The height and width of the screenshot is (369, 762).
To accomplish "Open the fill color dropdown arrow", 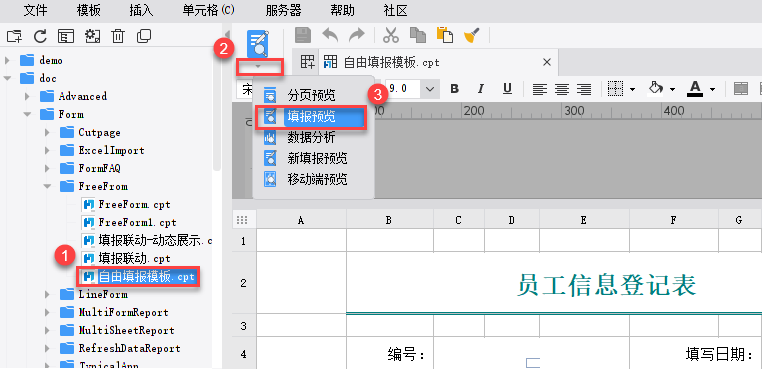I will pos(672,89).
